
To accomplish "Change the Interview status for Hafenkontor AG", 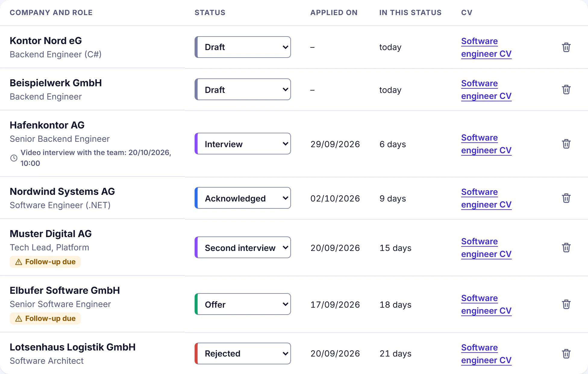I will tap(243, 144).
